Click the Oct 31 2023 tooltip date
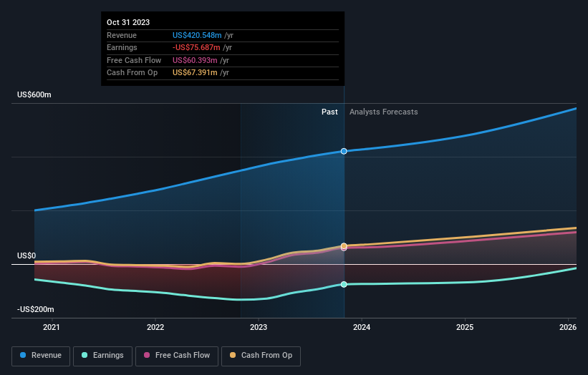This screenshot has height=375, width=588. tap(128, 22)
